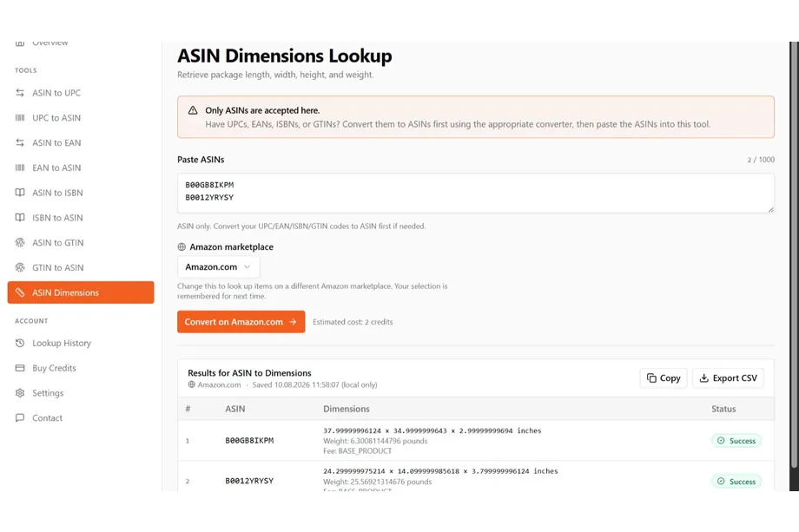Go to EAN to ASIN converter
The image size is (799, 532).
[x=81, y=167]
